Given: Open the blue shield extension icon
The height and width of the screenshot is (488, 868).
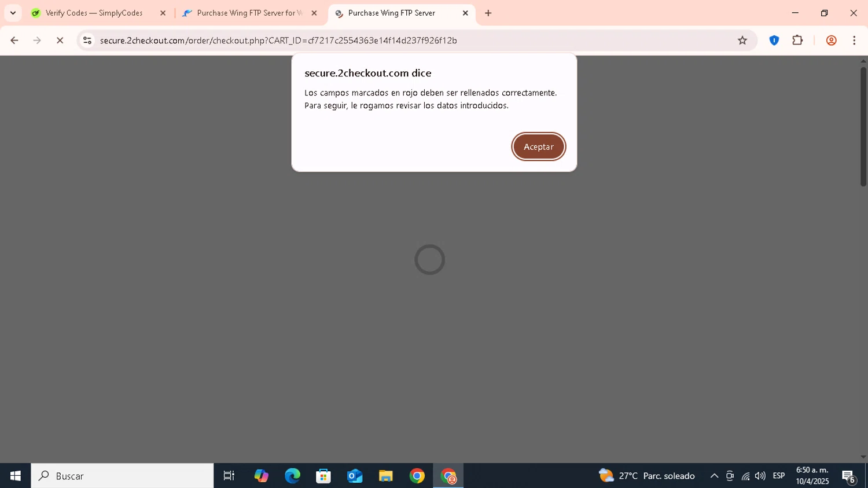Looking at the screenshot, I should pos(774,40).
